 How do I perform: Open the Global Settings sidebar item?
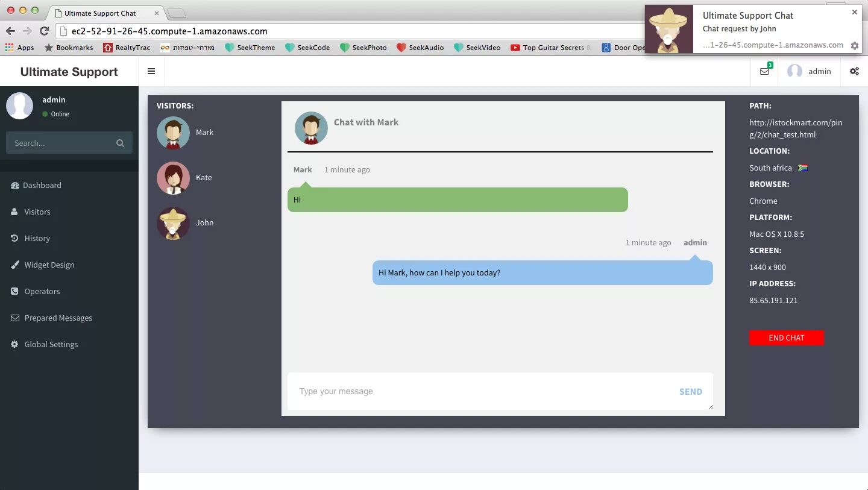point(69,344)
